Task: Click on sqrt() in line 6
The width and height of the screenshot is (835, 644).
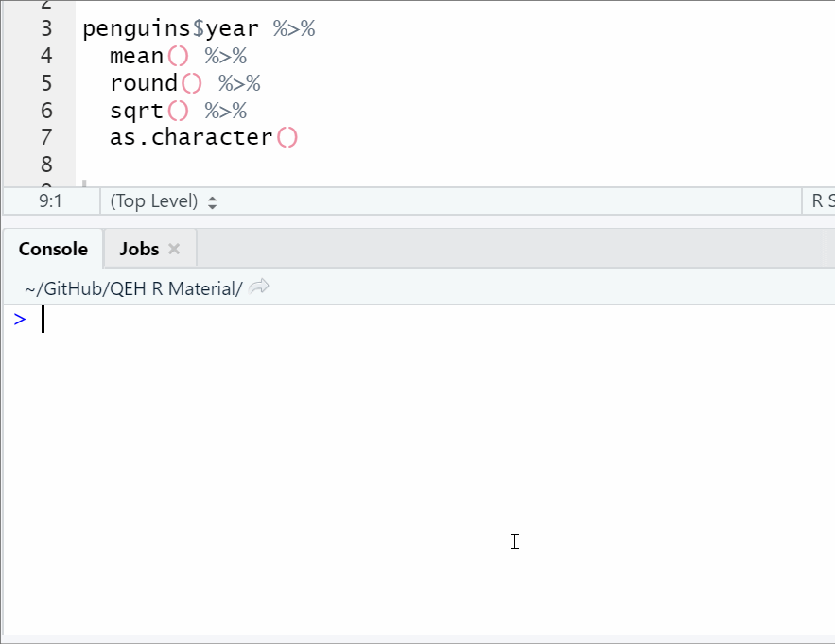Action: (149, 111)
